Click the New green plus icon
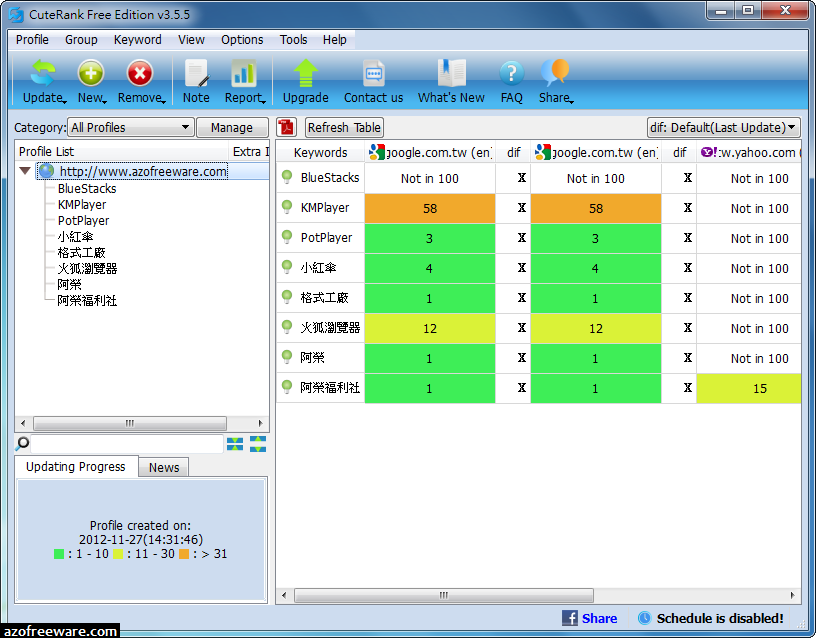 click(x=91, y=73)
